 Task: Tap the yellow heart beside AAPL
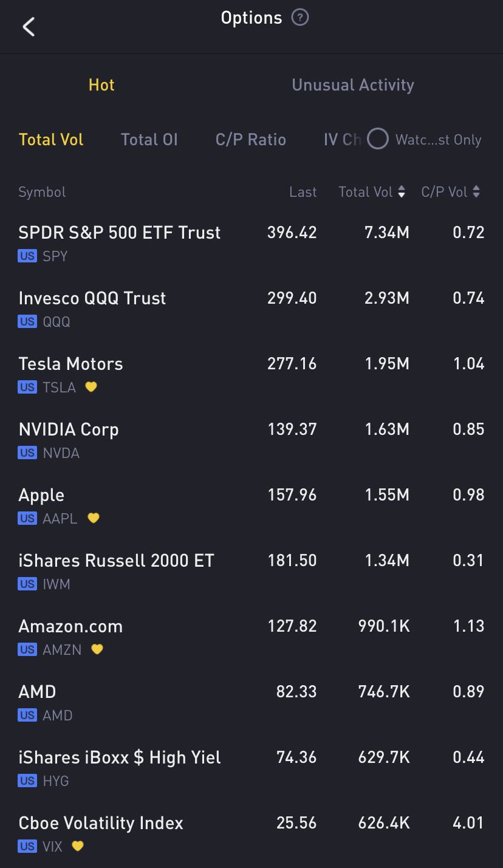pyautogui.click(x=93, y=518)
